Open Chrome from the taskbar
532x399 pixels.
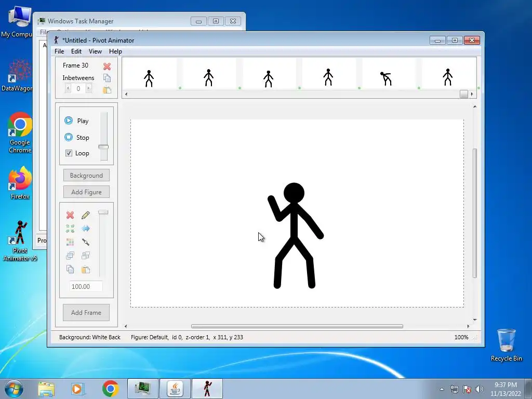[x=110, y=389]
